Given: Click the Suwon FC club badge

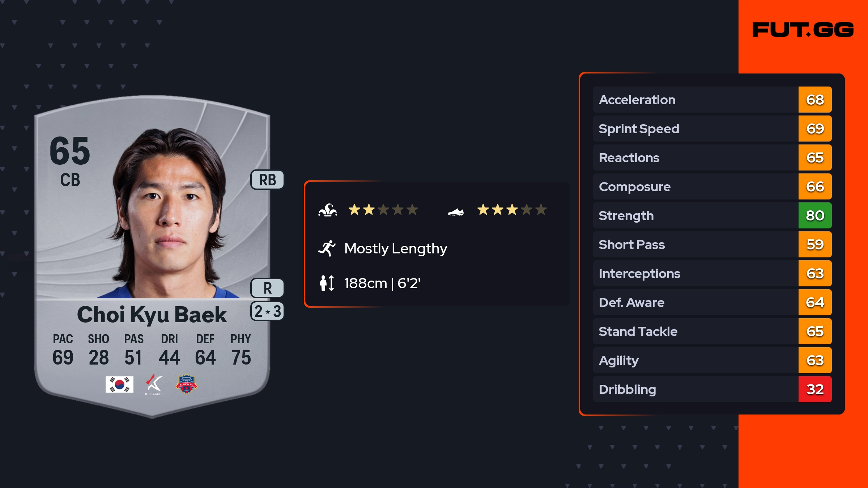Looking at the screenshot, I should pyautogui.click(x=186, y=384).
